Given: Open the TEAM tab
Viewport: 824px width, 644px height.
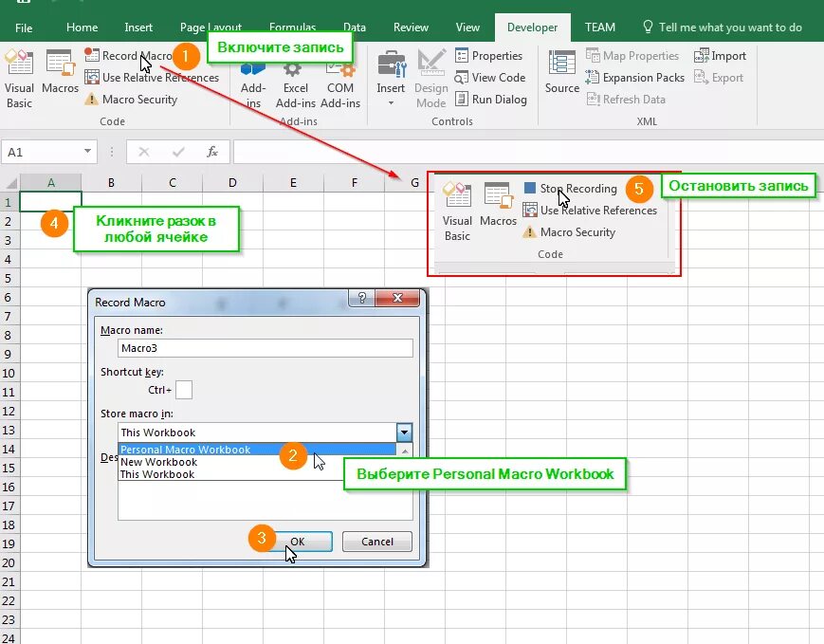Looking at the screenshot, I should pos(600,28).
